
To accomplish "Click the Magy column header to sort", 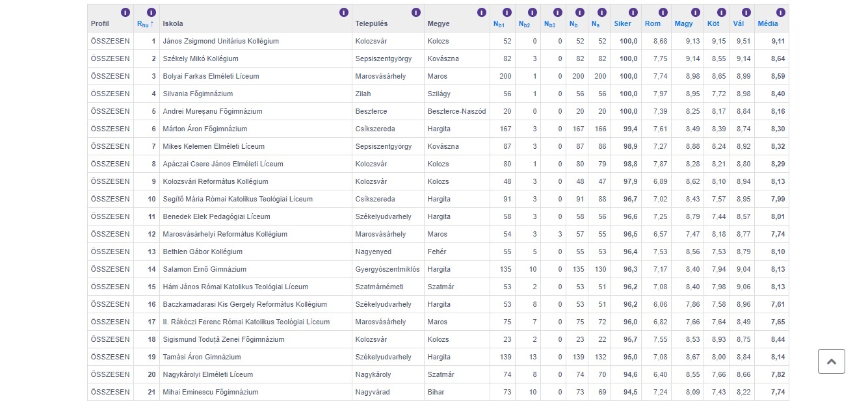I will [683, 24].
